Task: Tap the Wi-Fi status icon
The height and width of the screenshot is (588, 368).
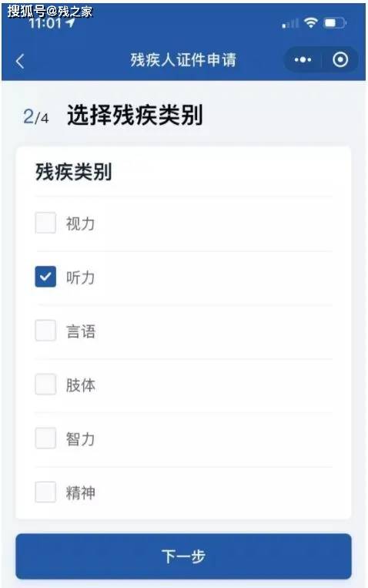Action: 311,23
